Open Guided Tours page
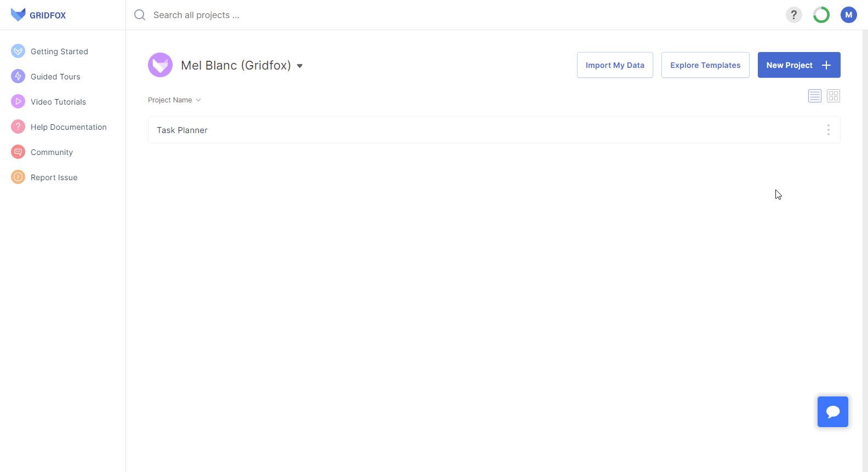The image size is (868, 472). click(55, 77)
